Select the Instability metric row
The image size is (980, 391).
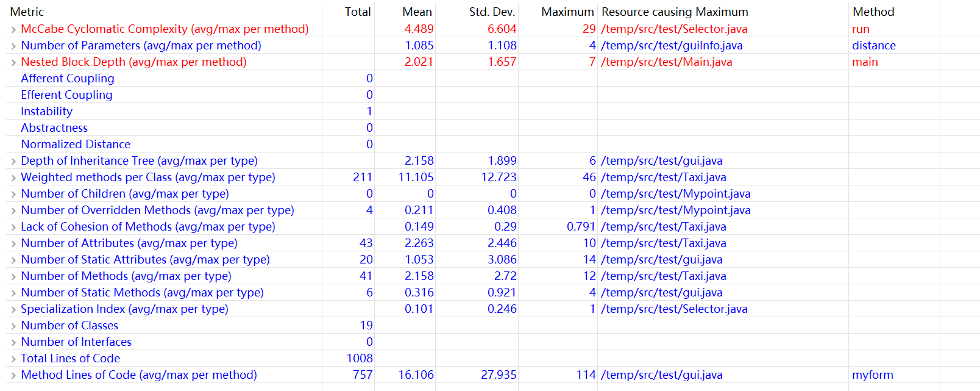46,111
